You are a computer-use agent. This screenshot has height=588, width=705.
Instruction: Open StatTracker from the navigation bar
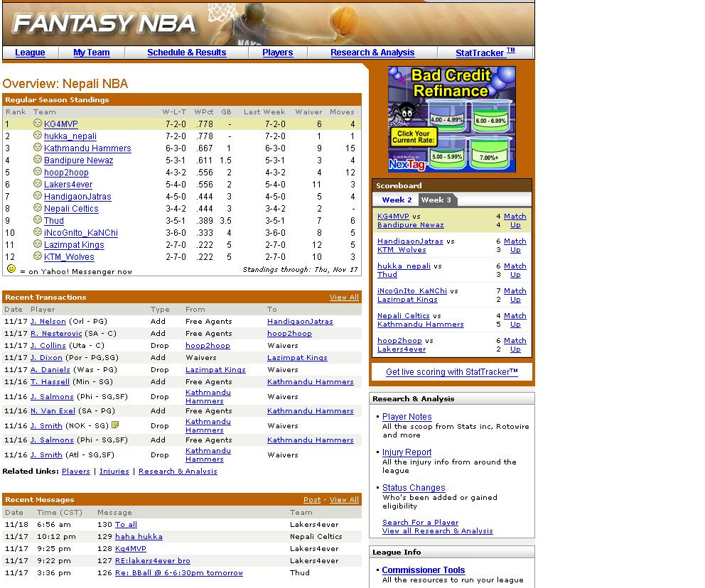[x=485, y=53]
